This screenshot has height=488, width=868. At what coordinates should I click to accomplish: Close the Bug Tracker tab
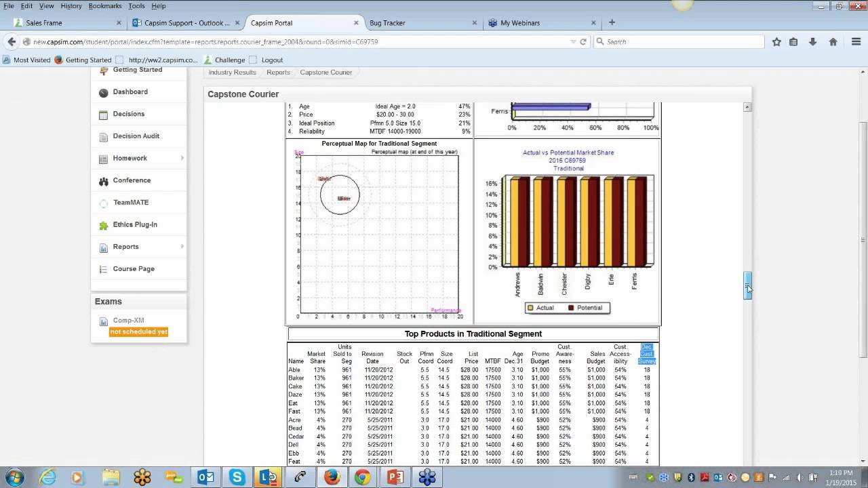click(x=474, y=22)
